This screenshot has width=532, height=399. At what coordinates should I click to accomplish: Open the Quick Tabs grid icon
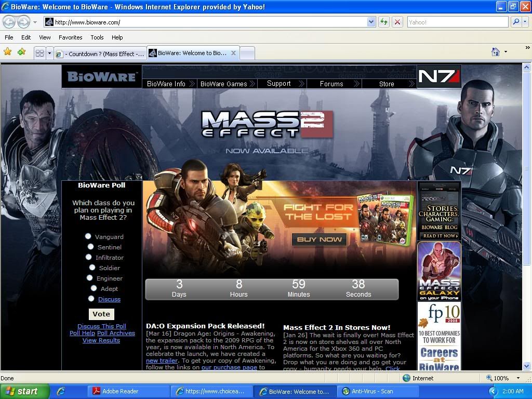tap(39, 53)
